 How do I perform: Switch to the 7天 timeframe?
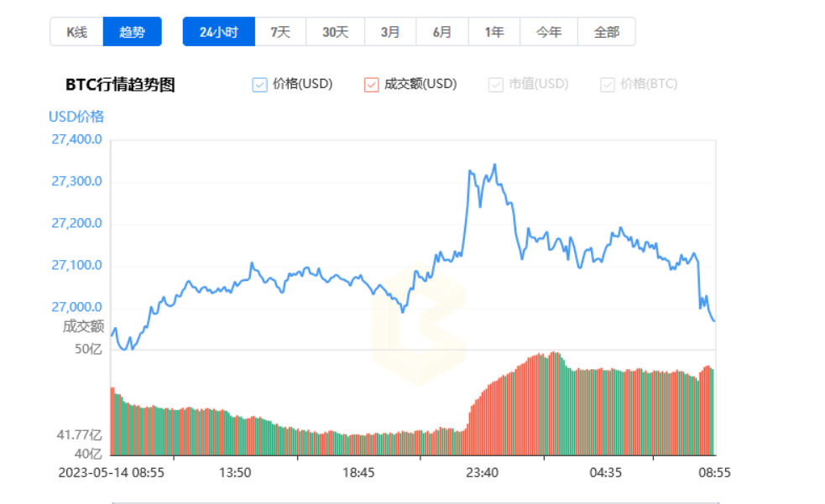coord(278,31)
